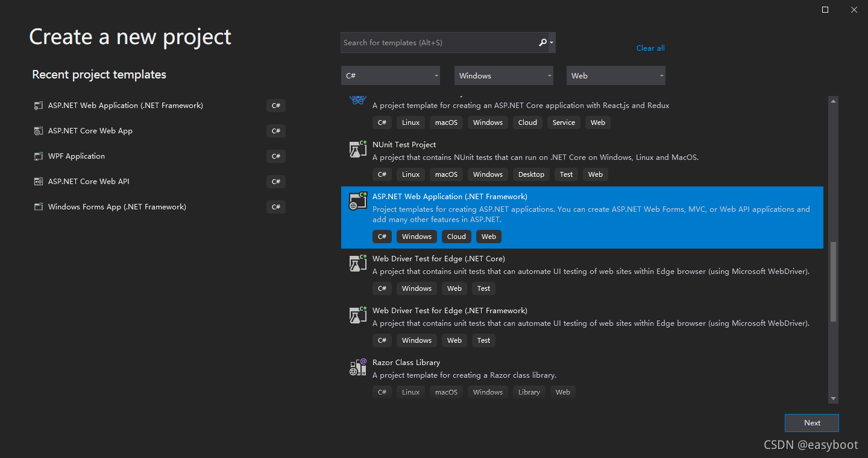
Task: Click the Windows tag on selected ASP.NET template
Action: pos(417,237)
